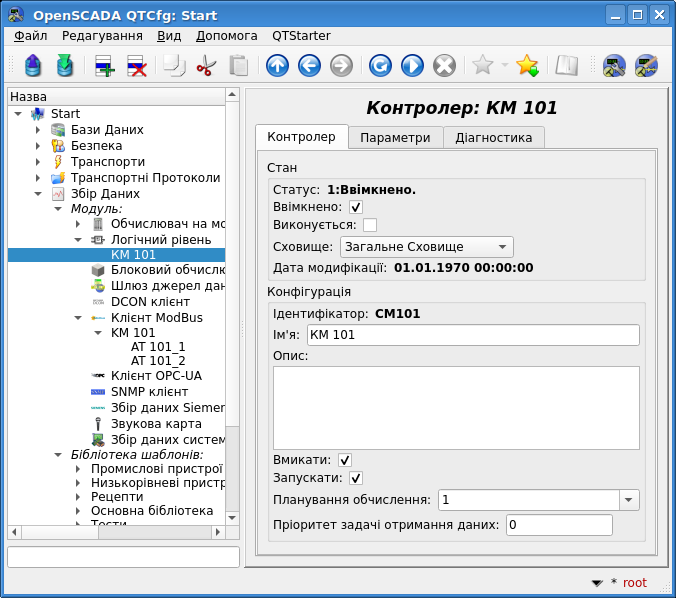
Task: Toggle the Ввімкнено checkbox
Action: tap(356, 207)
